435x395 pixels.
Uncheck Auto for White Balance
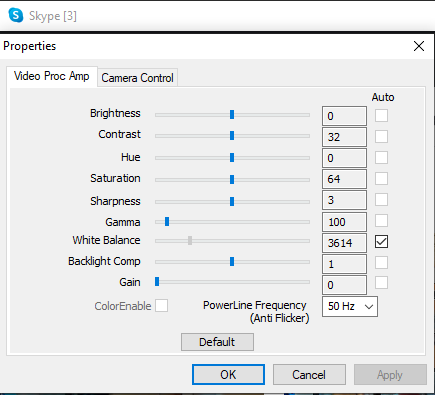click(381, 242)
